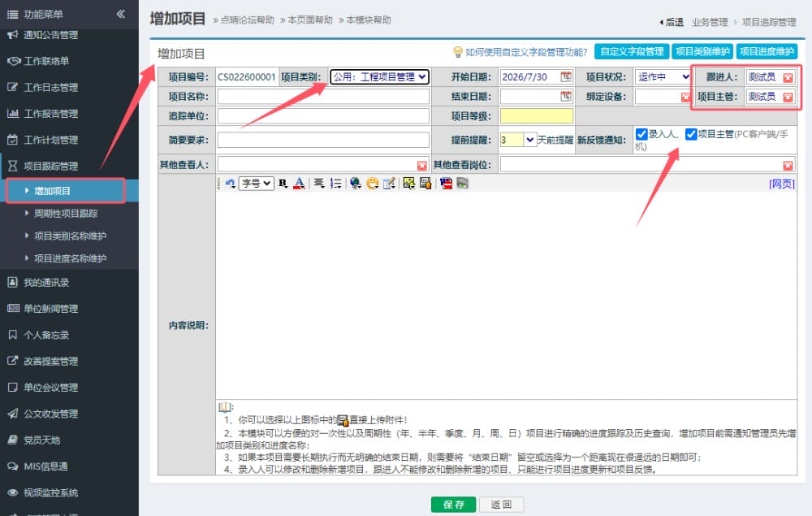Select 项目类别名称维护 submenu item
Image resolution: width=812 pixels, height=516 pixels.
click(70, 236)
